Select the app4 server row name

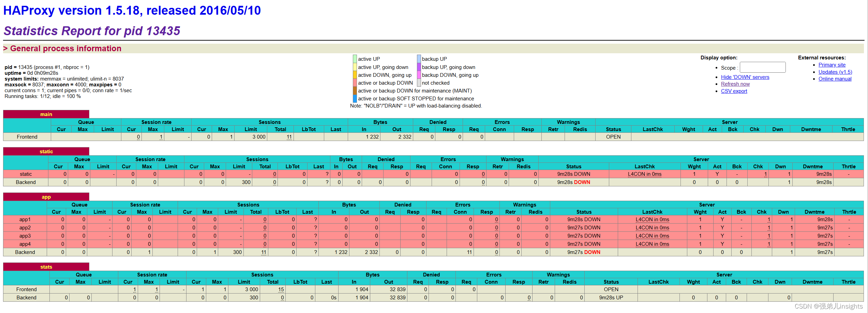pyautogui.click(x=25, y=244)
